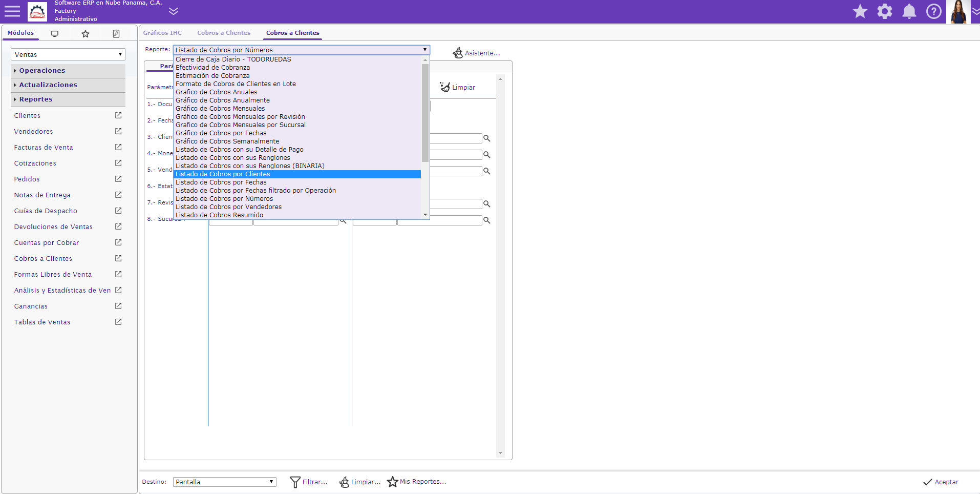The height and width of the screenshot is (494, 980).
Task: Expand the company header double chevron
Action: tap(174, 11)
